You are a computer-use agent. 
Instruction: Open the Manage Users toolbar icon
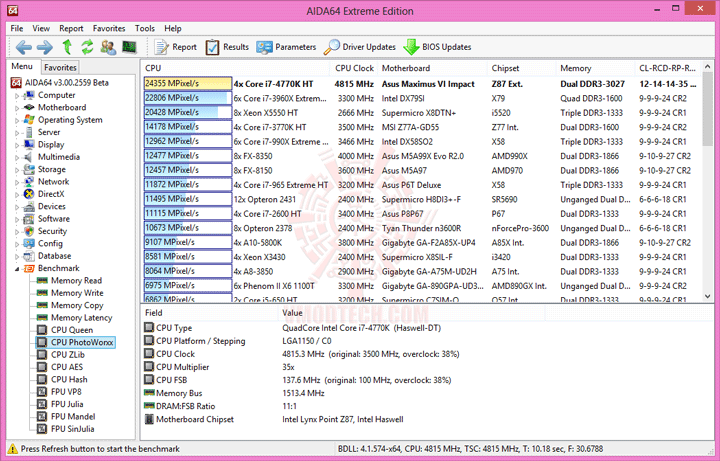[x=108, y=47]
